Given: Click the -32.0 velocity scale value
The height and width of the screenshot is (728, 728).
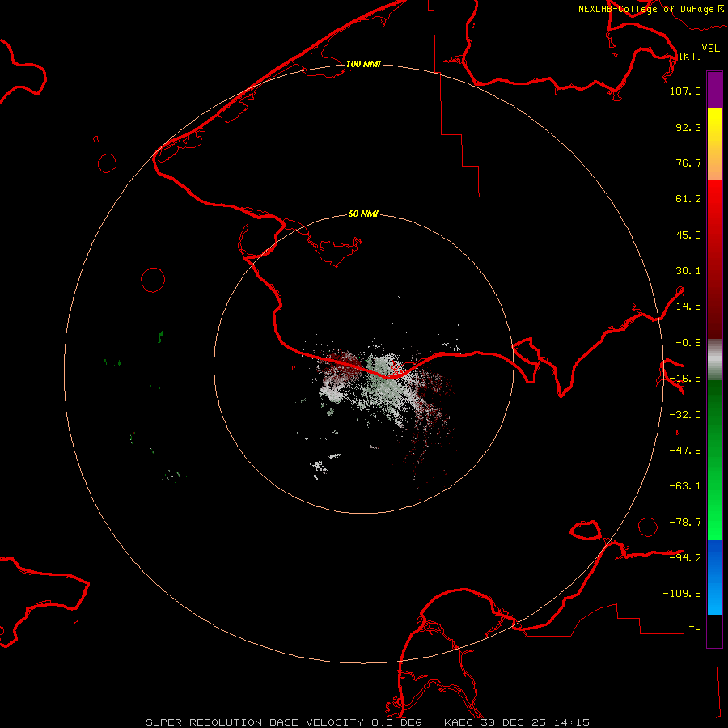Looking at the screenshot, I should pos(685,415).
